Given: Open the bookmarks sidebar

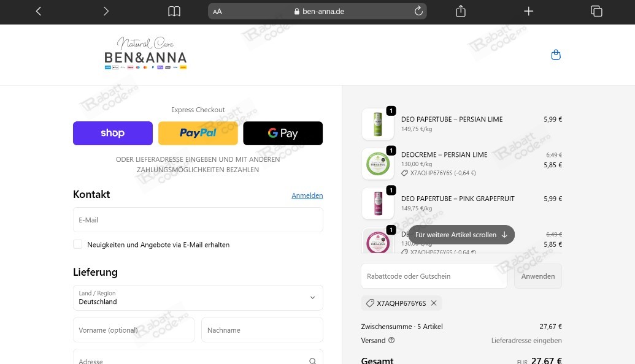Looking at the screenshot, I should pyautogui.click(x=174, y=11).
